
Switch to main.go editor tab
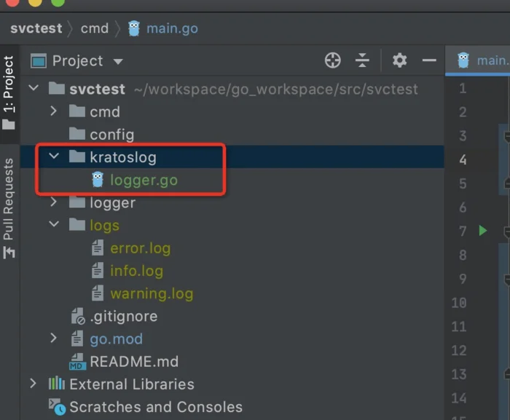pyautogui.click(x=477, y=60)
